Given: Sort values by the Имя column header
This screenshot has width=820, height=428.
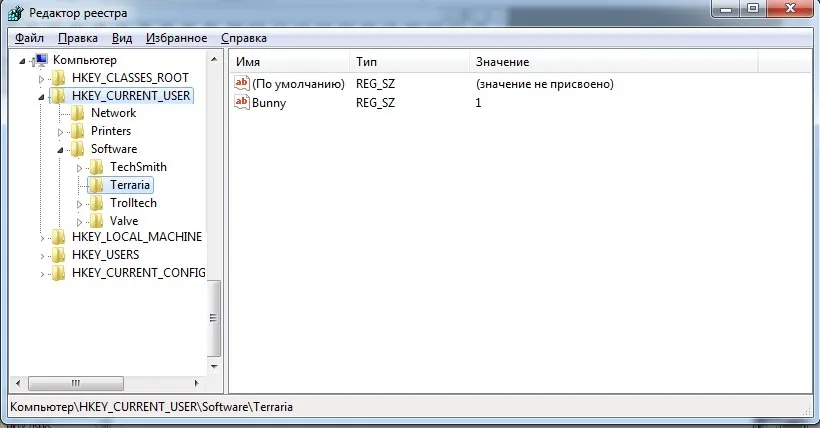Looking at the screenshot, I should click(290, 62).
